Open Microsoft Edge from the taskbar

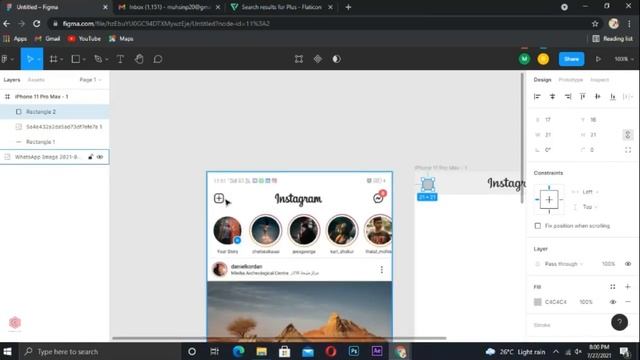(x=238, y=351)
